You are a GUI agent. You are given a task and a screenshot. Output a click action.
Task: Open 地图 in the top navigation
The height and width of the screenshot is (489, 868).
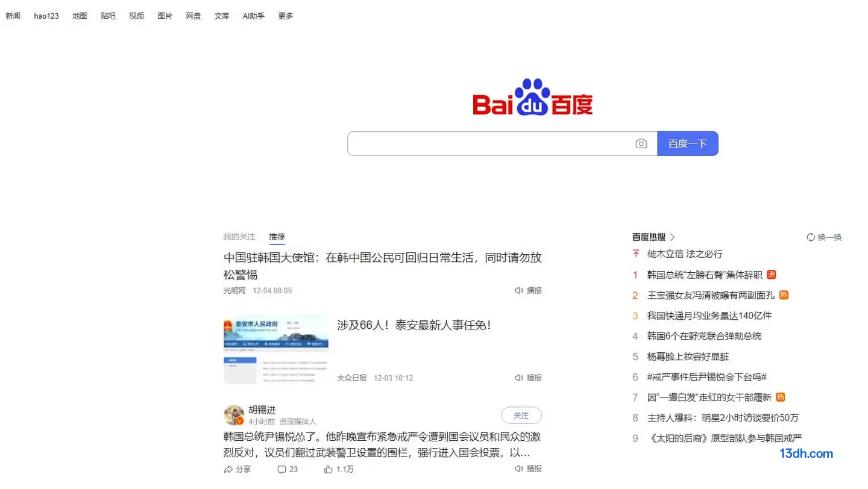(x=80, y=16)
